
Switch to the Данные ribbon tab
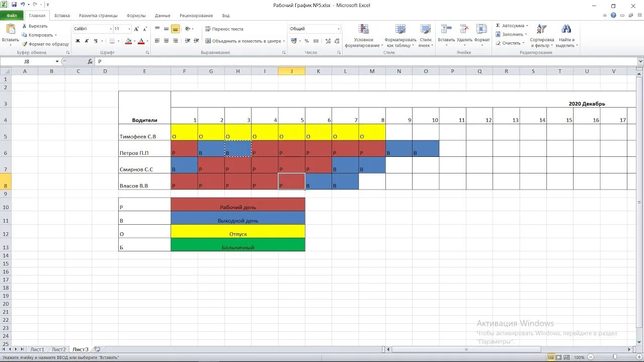click(163, 16)
